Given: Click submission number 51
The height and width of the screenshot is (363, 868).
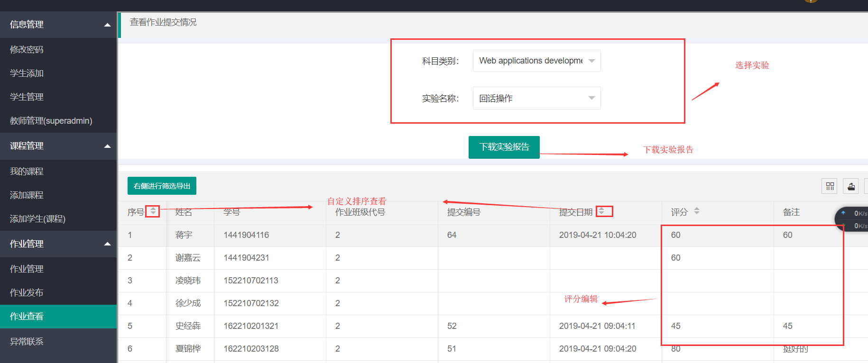Looking at the screenshot, I should click(x=452, y=349).
